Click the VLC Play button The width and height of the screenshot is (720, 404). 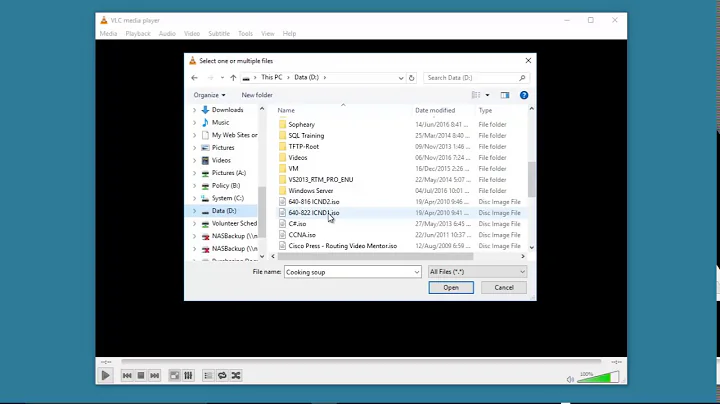[105, 376]
